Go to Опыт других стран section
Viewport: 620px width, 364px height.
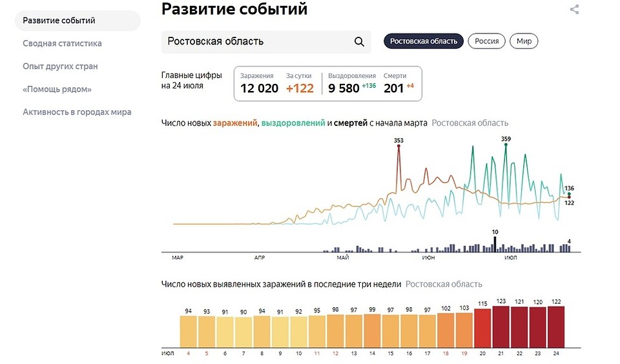pos(60,66)
